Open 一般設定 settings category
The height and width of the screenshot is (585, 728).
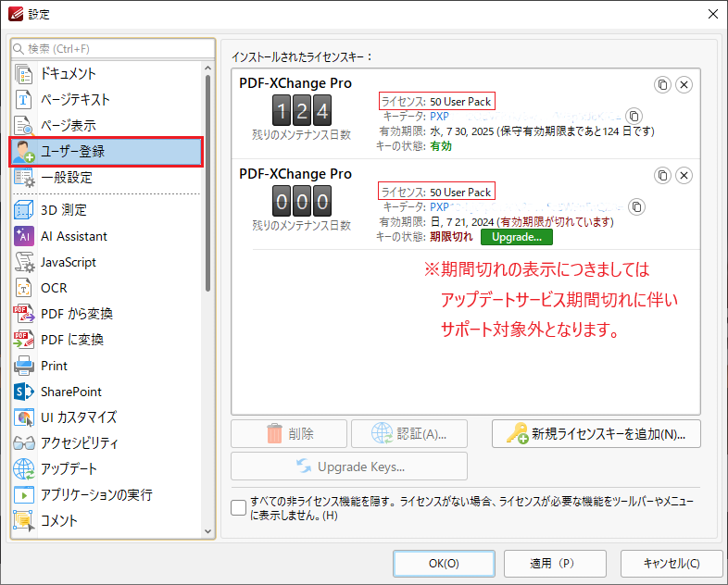(107, 178)
